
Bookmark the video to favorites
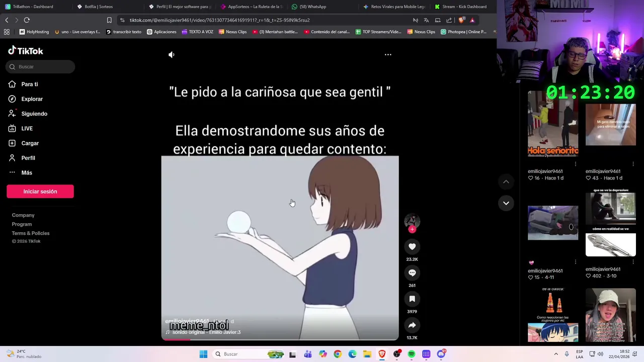coord(412,299)
